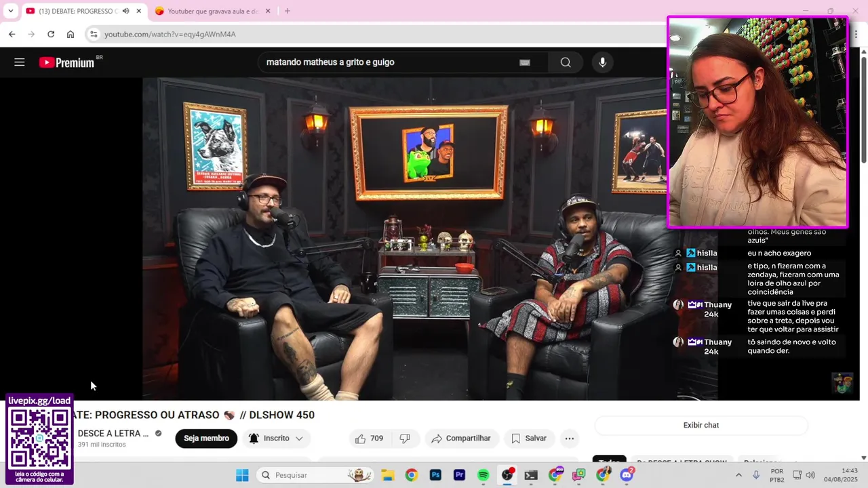
Task: Dislike the video
Action: pyautogui.click(x=405, y=439)
